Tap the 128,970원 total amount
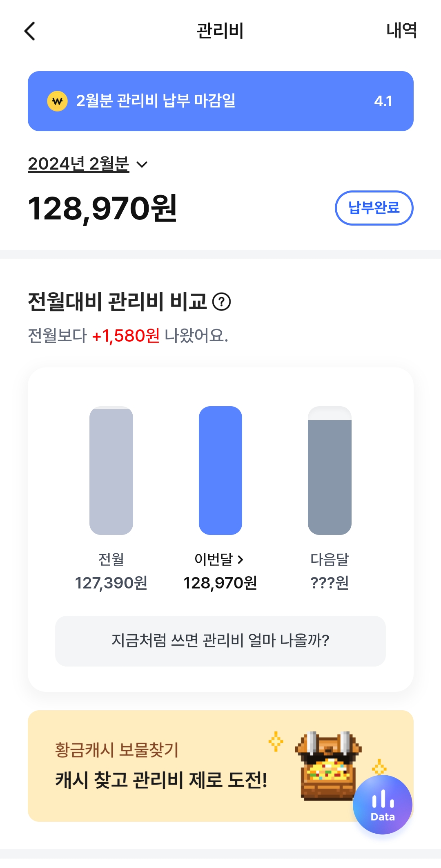441x868 pixels. [102, 208]
